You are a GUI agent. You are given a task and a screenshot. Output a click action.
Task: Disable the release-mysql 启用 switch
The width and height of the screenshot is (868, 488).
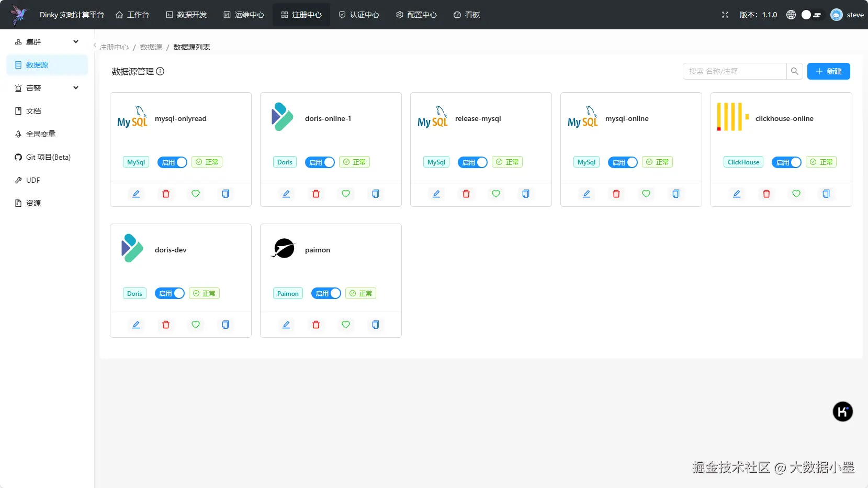[472, 162]
